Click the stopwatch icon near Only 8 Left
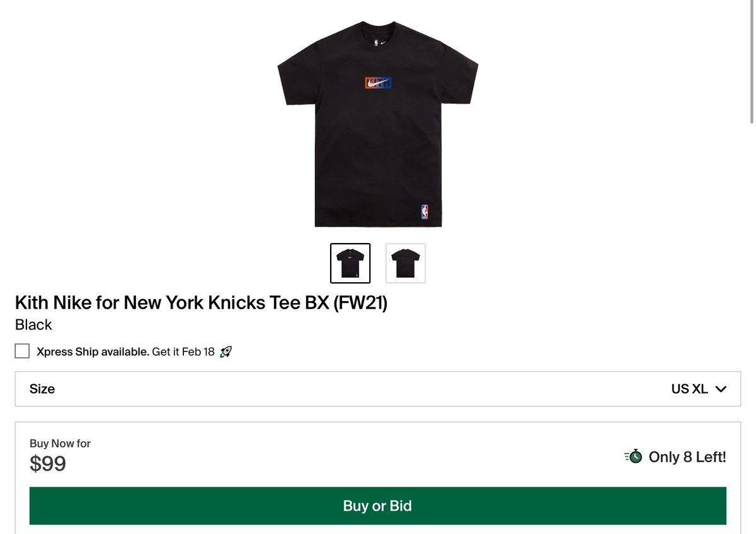This screenshot has height=534, width=756. point(633,457)
